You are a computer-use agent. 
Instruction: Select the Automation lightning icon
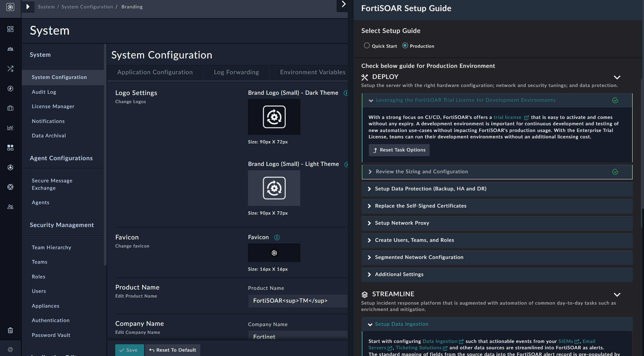pos(10,88)
